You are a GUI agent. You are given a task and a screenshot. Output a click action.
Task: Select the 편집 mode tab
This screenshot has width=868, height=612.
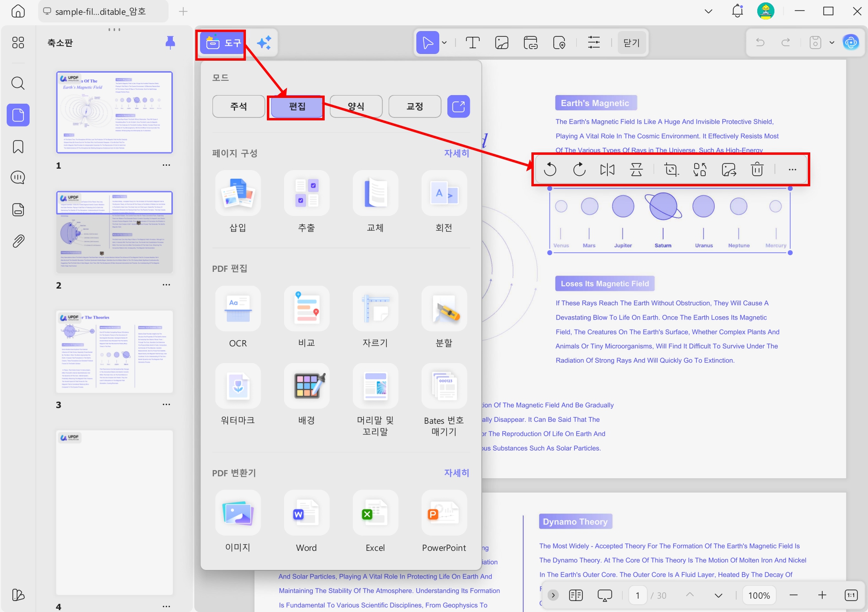(297, 107)
